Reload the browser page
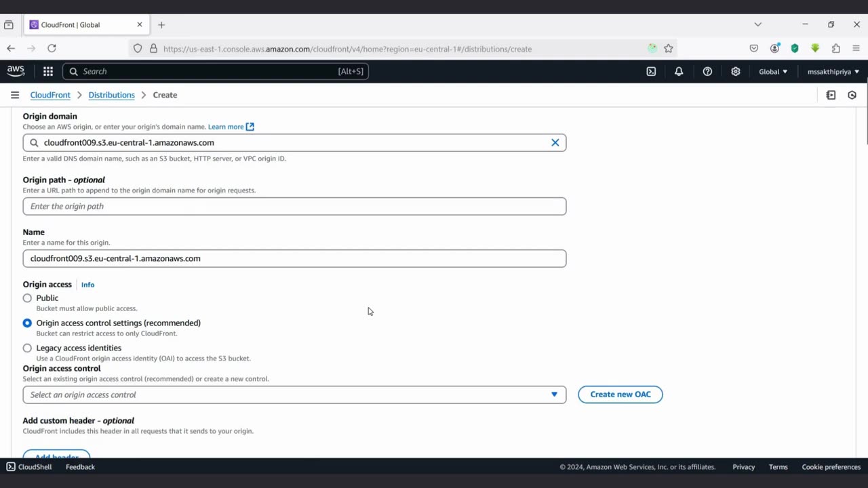868x488 pixels. tap(52, 48)
